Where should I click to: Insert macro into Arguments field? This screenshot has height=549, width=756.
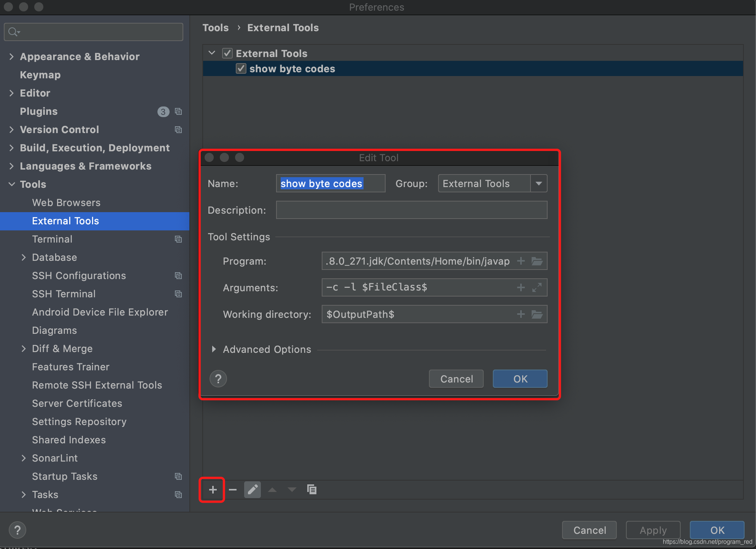pos(521,288)
